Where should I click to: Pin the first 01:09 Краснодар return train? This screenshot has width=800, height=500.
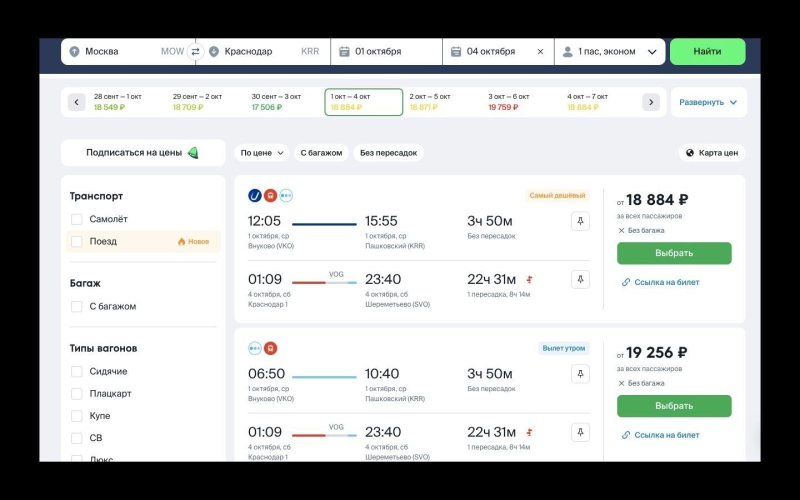(x=580, y=280)
